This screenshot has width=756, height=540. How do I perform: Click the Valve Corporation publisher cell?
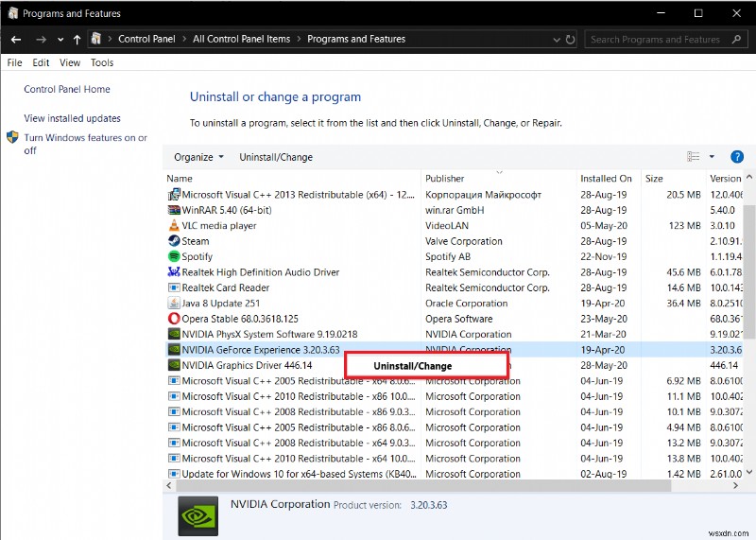point(464,241)
